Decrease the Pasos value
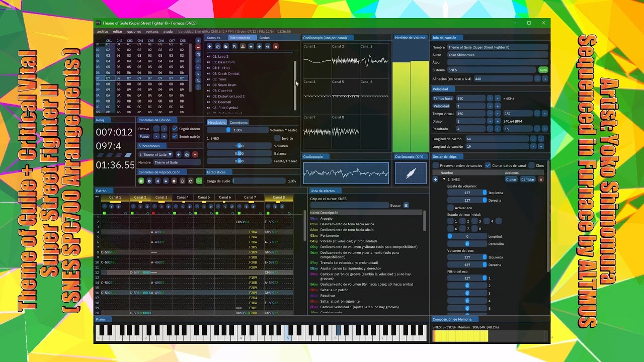Screen dimensions: 644x362 pyautogui.click(x=156, y=136)
